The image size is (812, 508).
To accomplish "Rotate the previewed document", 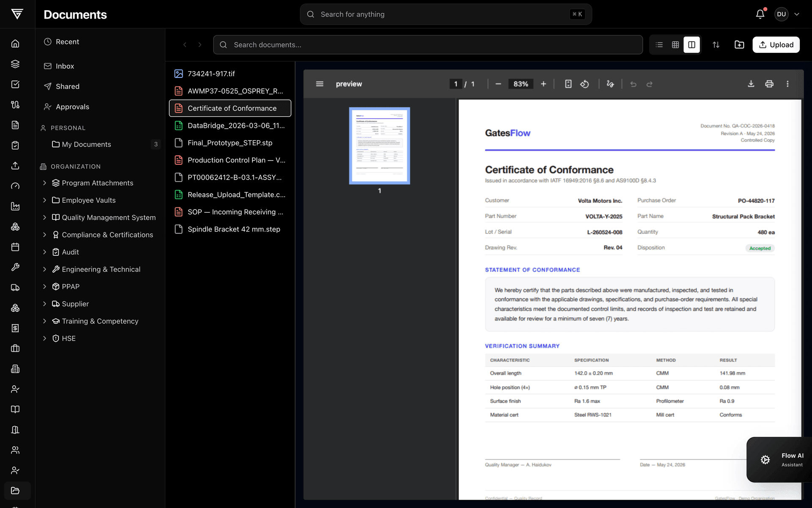I will pos(584,84).
